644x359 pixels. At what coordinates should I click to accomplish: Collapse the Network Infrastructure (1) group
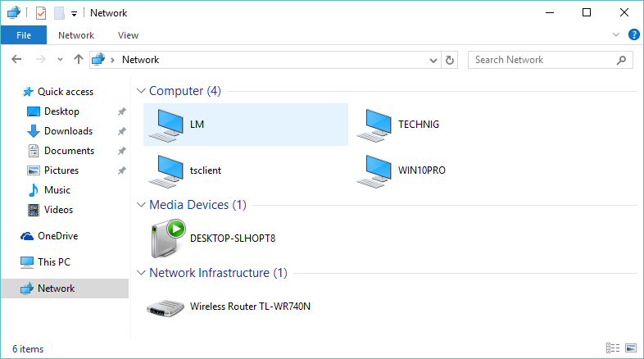point(141,273)
